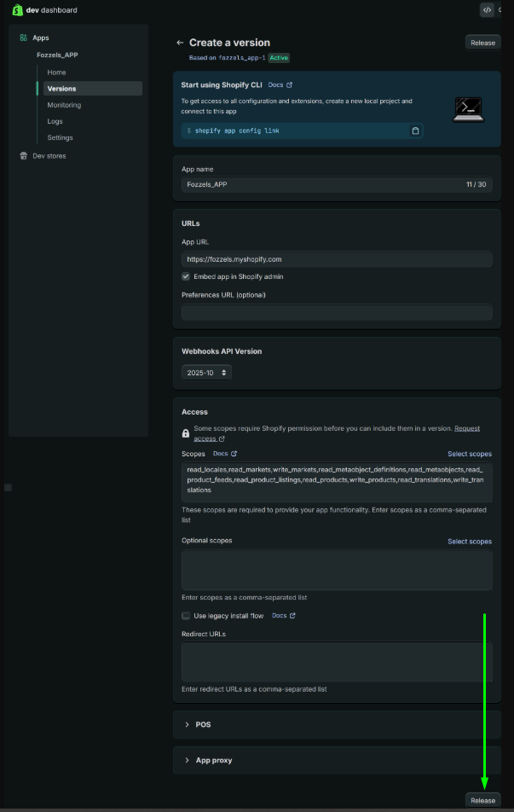Click the Redirect URLs text area
The height and width of the screenshot is (812, 514).
point(337,662)
